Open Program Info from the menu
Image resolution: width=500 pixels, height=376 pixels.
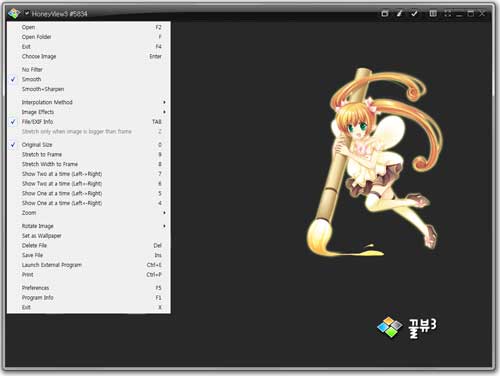coord(89,297)
